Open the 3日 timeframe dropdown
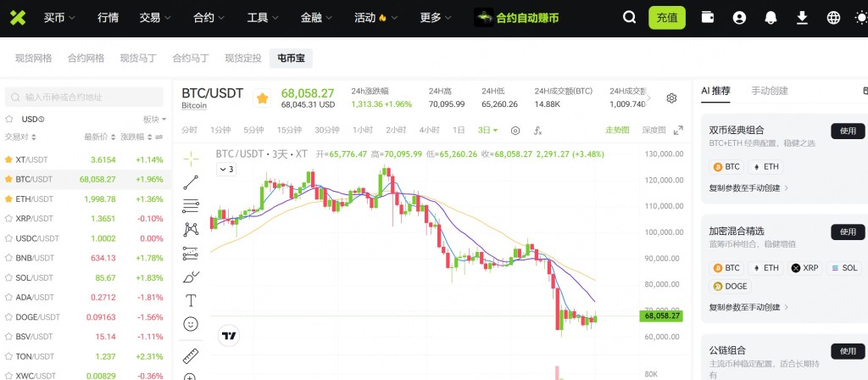The image size is (868, 380). pos(487,130)
